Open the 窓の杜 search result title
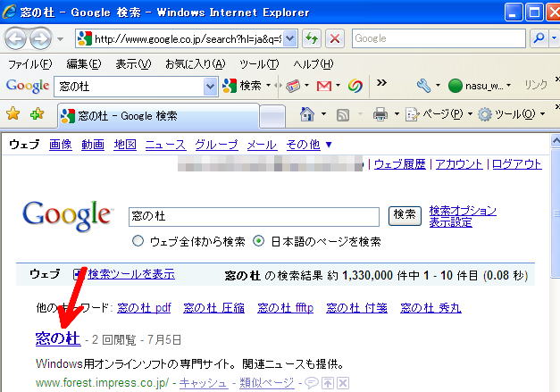This screenshot has width=560, height=392. tap(58, 338)
